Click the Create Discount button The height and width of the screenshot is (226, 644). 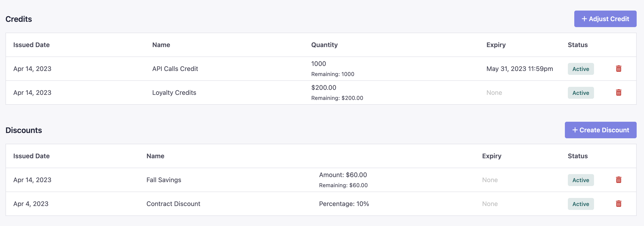[600, 130]
